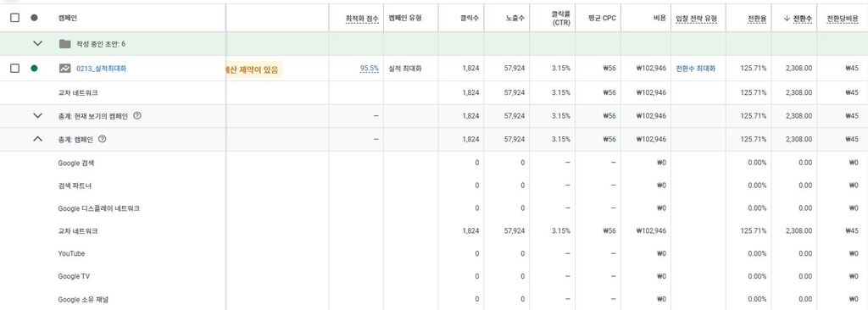Click the grey status dot in header
Screen dimensions: 868x310
click(x=34, y=18)
